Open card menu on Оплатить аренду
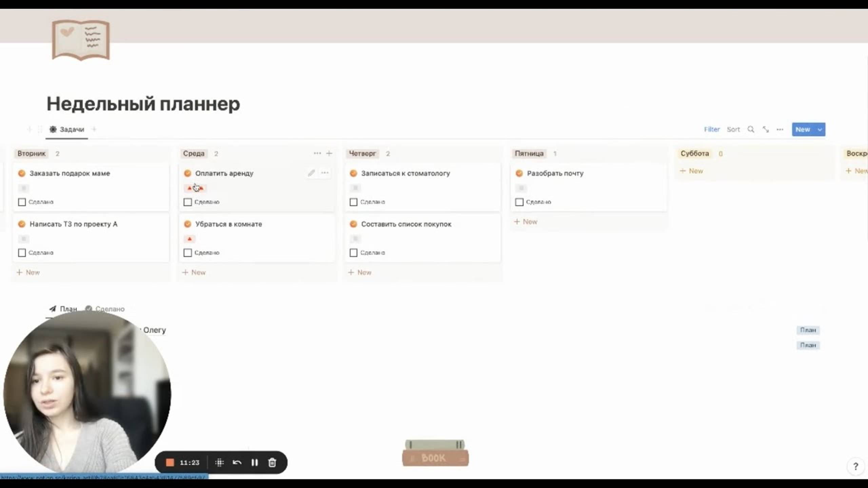 tap(324, 173)
